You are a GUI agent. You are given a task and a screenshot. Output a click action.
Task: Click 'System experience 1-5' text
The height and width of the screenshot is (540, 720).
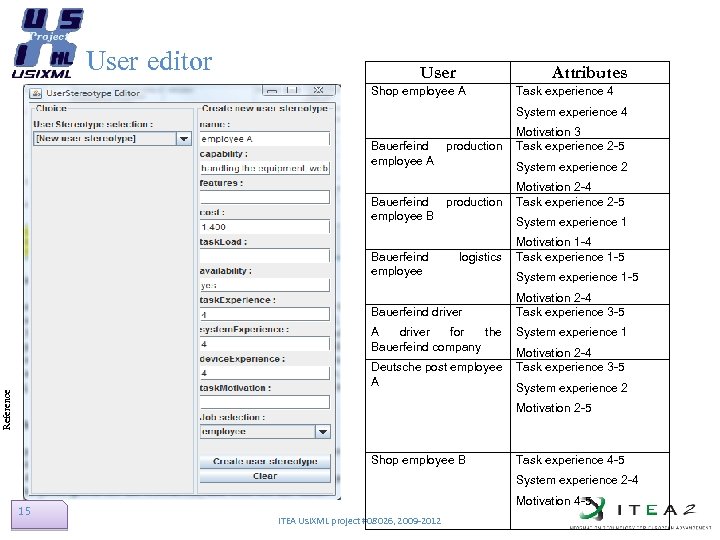[577, 277]
